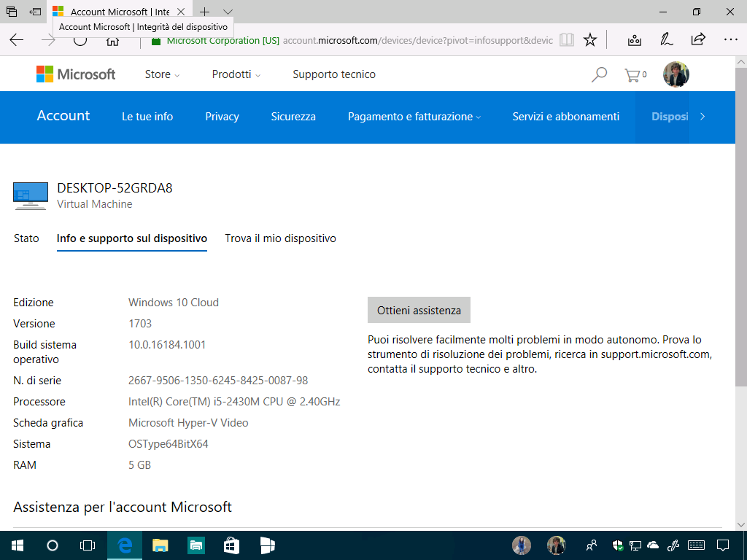Click the OneDrive cloud tray icon
The width and height of the screenshot is (747, 560).
[x=653, y=545]
